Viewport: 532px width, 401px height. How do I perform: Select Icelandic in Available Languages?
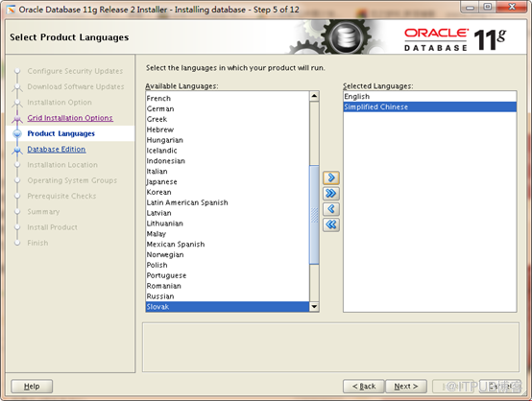tap(228, 151)
